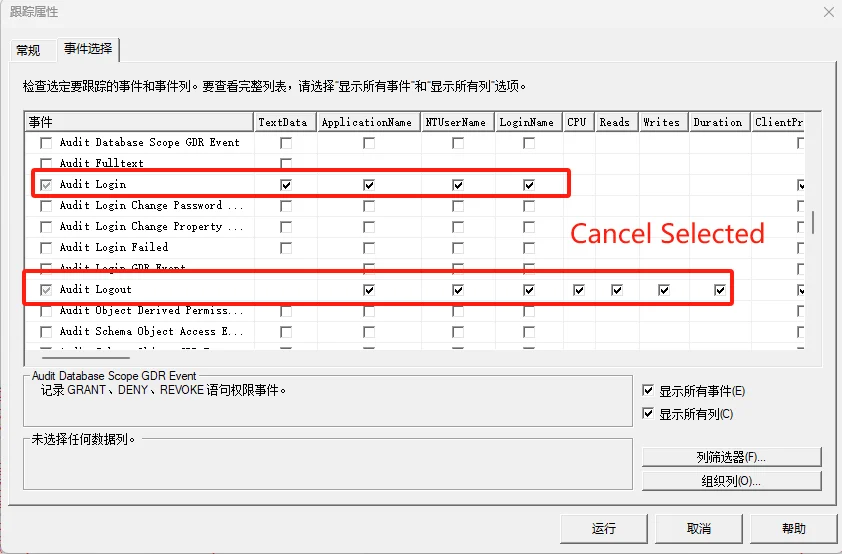Image resolution: width=842 pixels, height=554 pixels.
Task: Click the 运行 button
Action: click(x=604, y=529)
